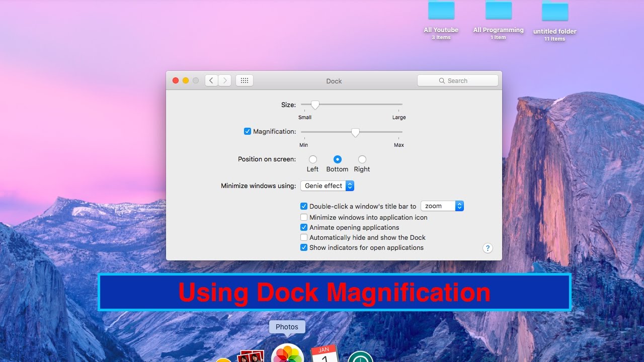
Task: Select Bottom Dock position
Action: [x=338, y=159]
